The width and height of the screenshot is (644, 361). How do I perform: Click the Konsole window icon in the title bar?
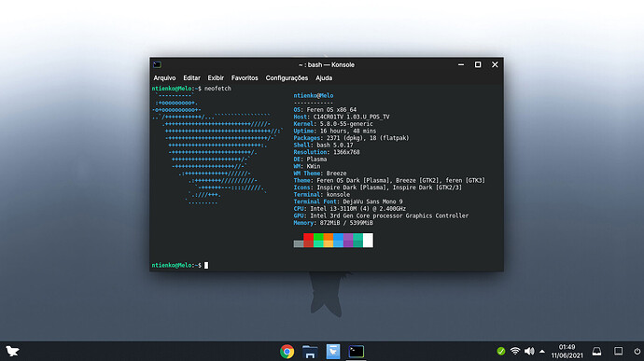pyautogui.click(x=157, y=64)
